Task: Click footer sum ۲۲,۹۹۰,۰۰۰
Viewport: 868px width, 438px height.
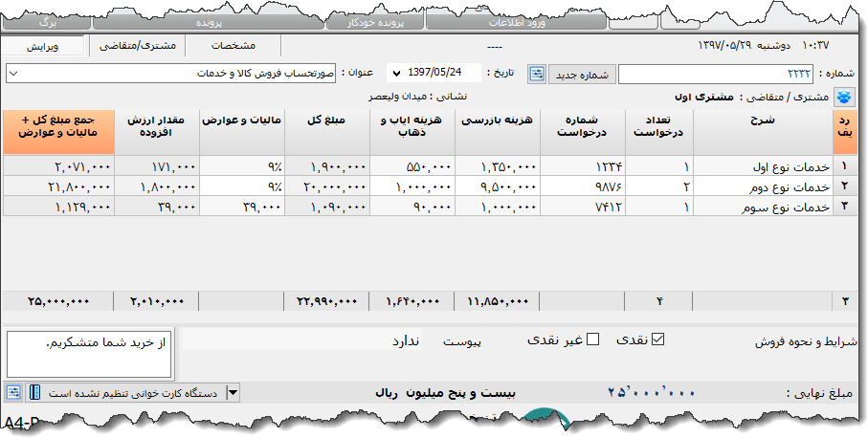Action: click(326, 301)
